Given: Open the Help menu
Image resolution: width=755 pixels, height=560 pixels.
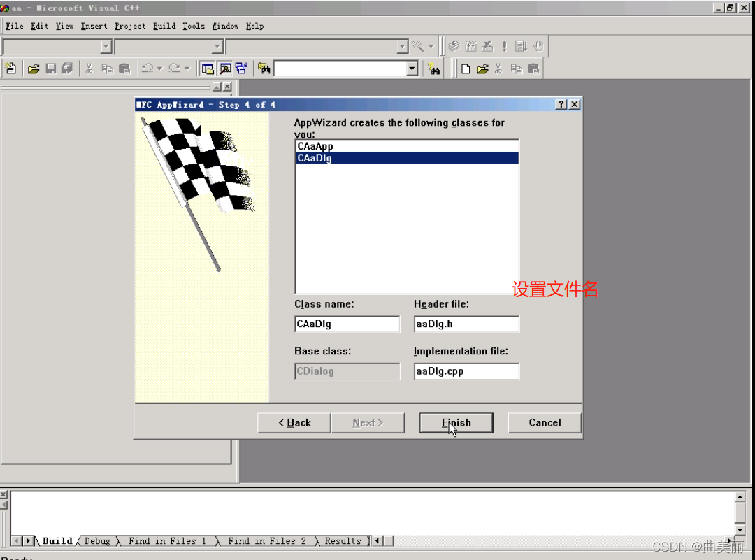Looking at the screenshot, I should pyautogui.click(x=254, y=26).
